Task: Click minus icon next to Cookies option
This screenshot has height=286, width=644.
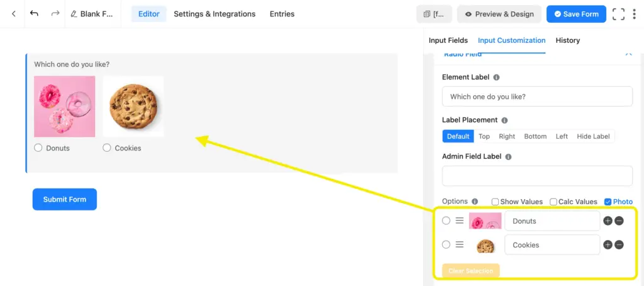Action: point(619,244)
